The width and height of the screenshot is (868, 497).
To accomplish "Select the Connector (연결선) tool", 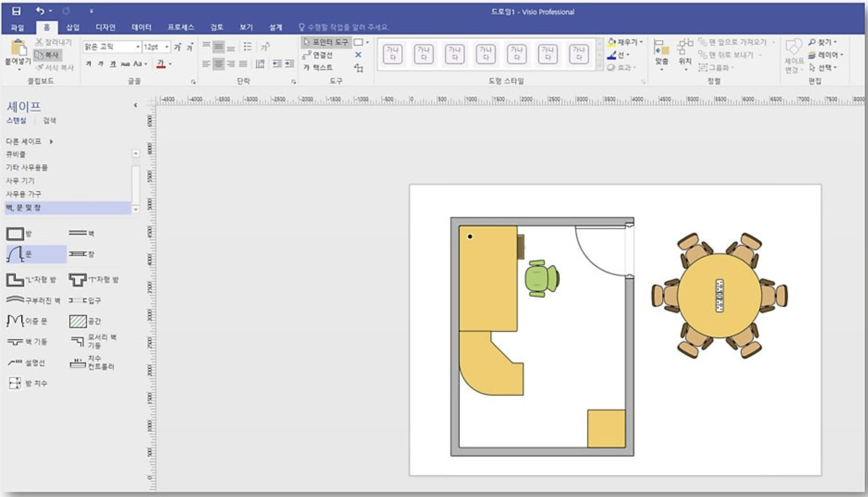I will pos(318,55).
